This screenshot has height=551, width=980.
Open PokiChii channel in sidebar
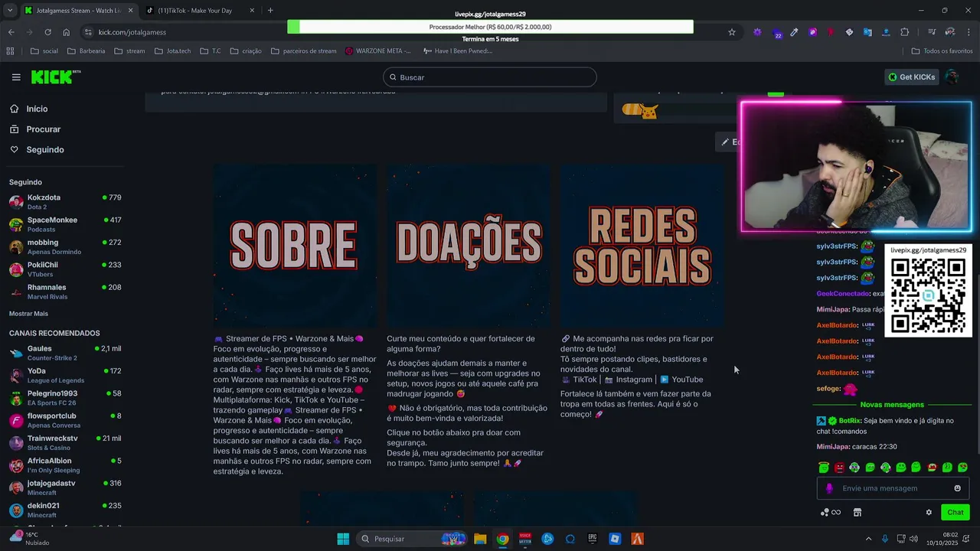coord(65,269)
